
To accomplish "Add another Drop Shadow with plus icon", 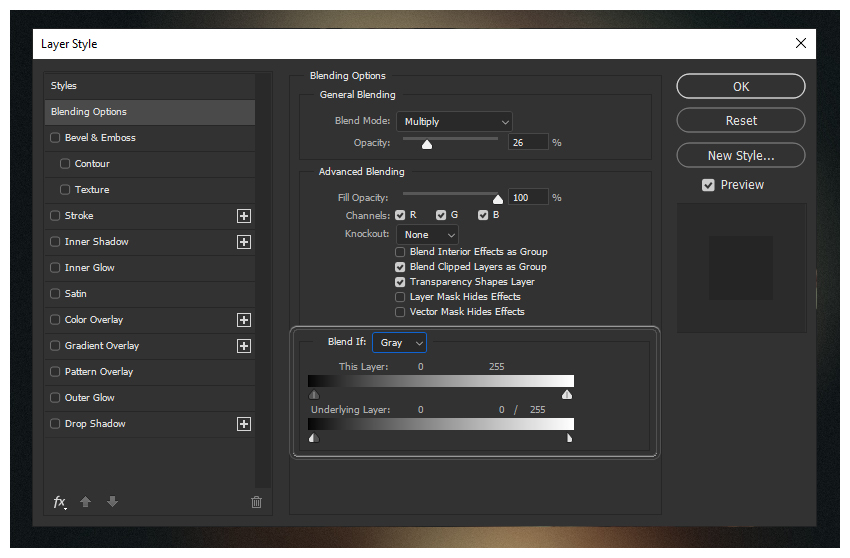I will click(244, 424).
